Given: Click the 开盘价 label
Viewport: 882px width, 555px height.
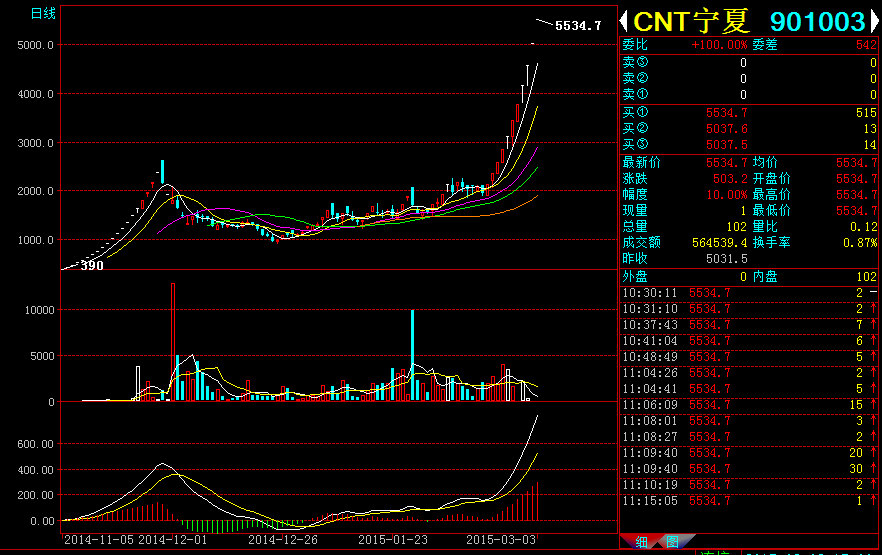Looking at the screenshot, I should (x=771, y=178).
